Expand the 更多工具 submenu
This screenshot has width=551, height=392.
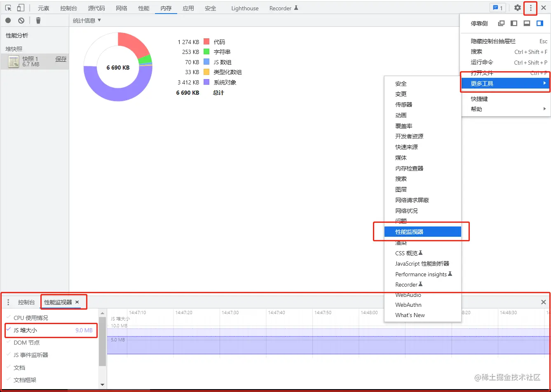tap(505, 83)
